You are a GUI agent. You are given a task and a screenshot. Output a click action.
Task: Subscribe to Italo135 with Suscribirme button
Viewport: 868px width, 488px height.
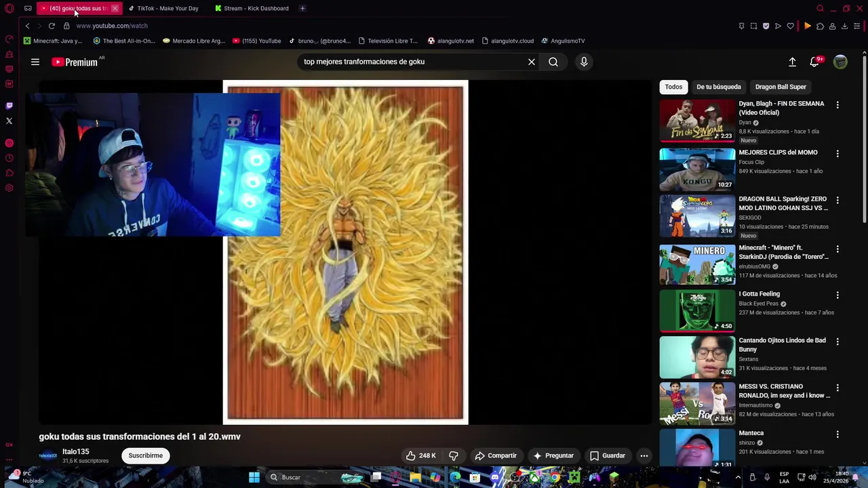pyautogui.click(x=146, y=455)
